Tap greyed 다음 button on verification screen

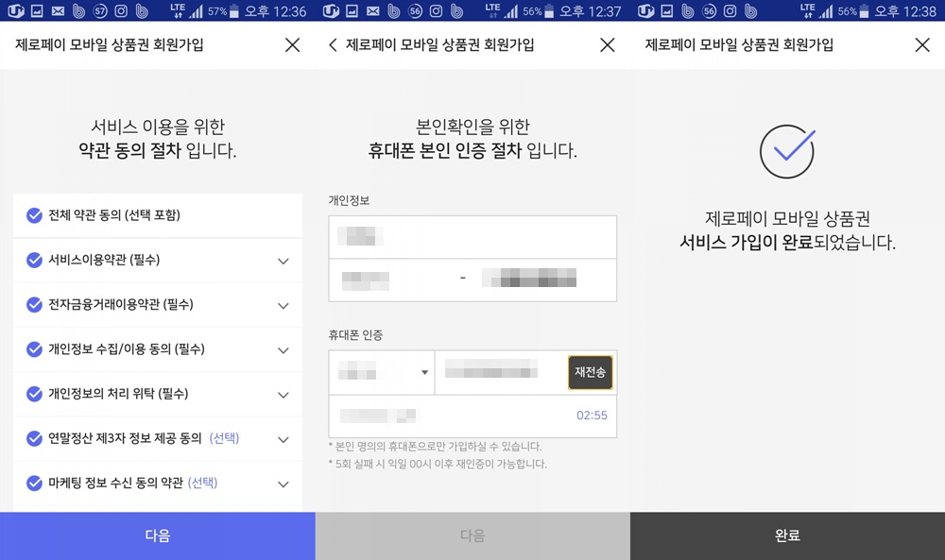pos(472,535)
